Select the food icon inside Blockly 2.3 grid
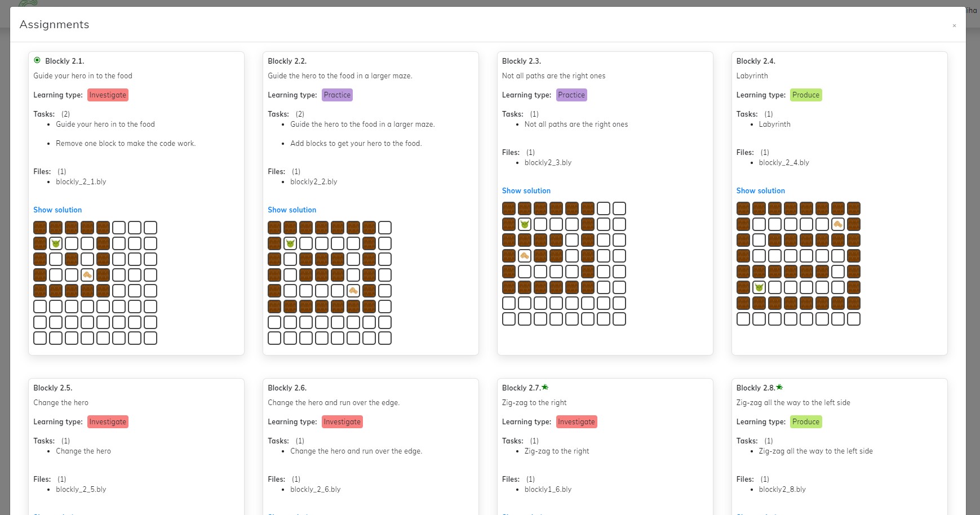The height and width of the screenshot is (515, 980). click(525, 255)
